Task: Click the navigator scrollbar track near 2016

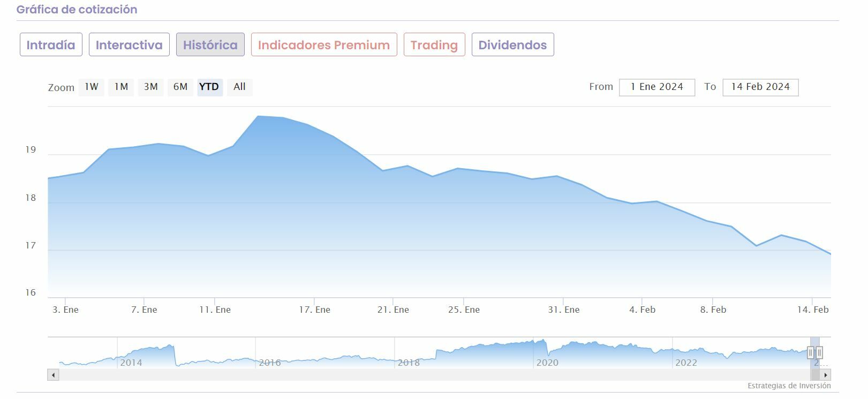Action: coord(270,375)
